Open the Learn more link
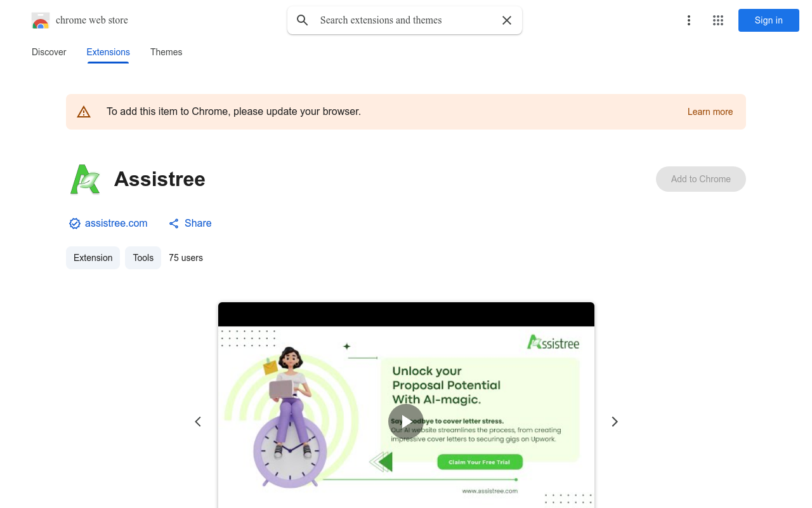 pos(710,112)
